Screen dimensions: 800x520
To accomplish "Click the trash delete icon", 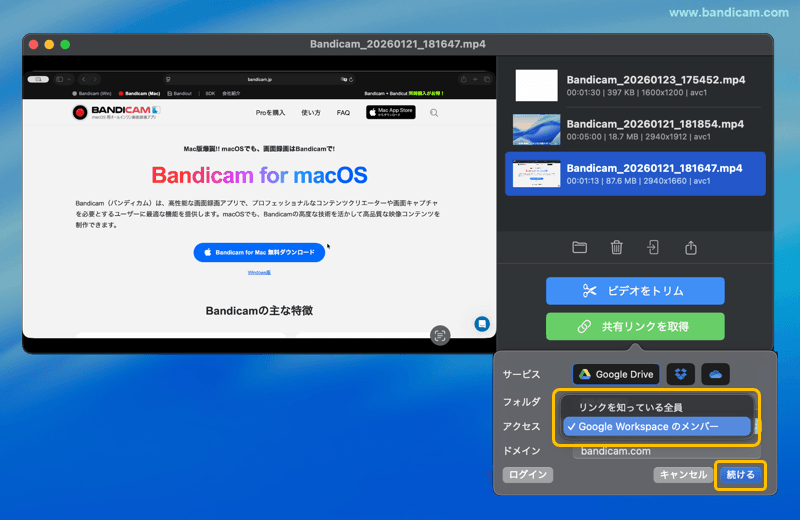I will pyautogui.click(x=616, y=247).
